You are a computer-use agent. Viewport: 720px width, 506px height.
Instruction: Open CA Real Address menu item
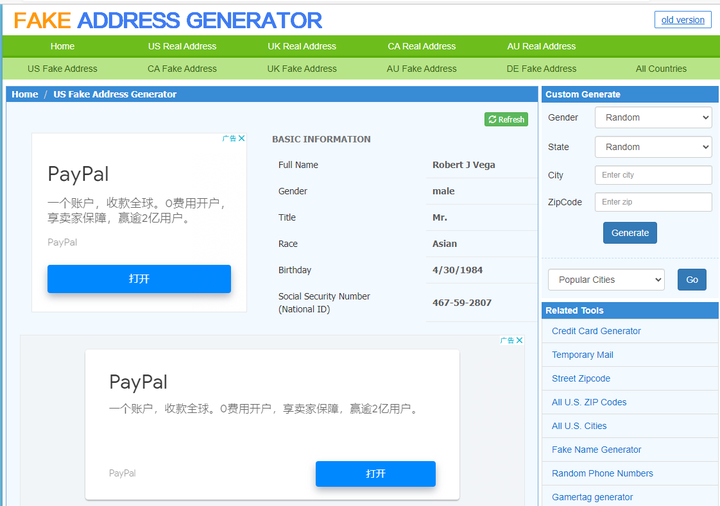pyautogui.click(x=422, y=46)
